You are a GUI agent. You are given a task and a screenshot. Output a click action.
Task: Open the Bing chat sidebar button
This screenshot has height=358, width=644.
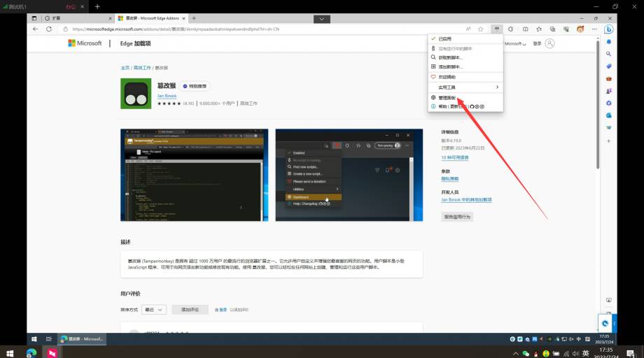(x=609, y=29)
